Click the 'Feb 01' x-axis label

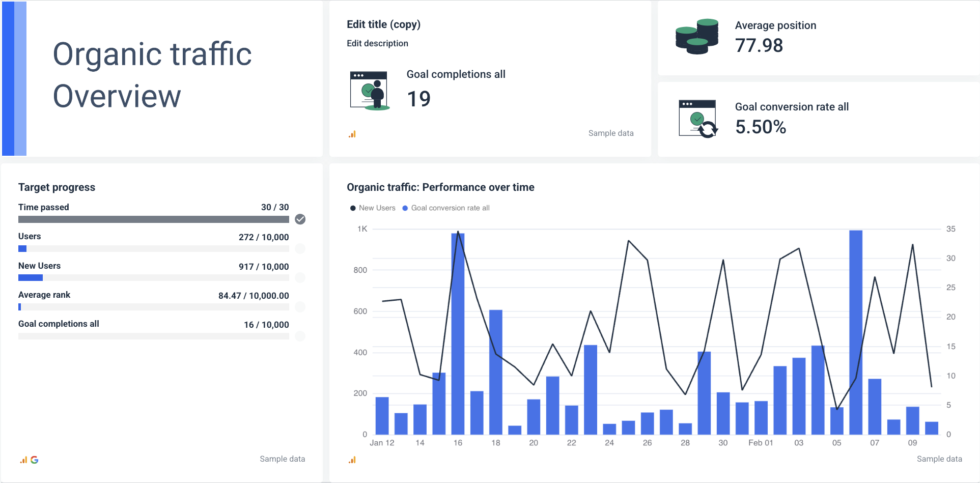[761, 443]
